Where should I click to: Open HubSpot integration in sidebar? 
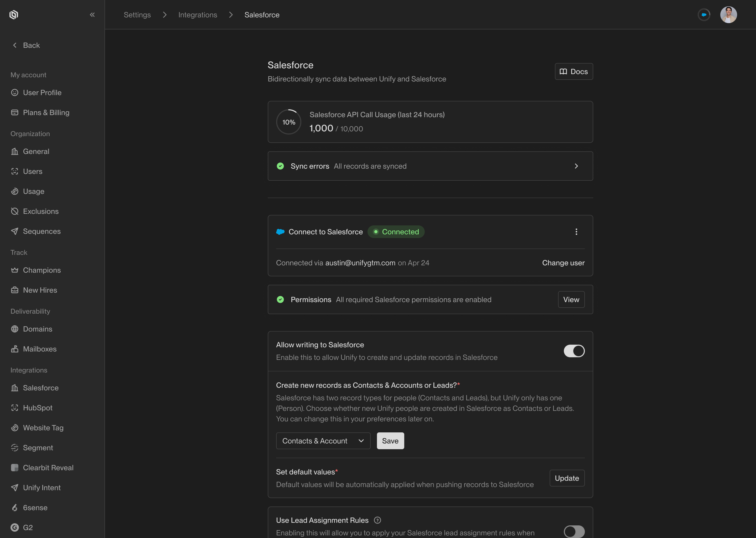[x=37, y=408]
